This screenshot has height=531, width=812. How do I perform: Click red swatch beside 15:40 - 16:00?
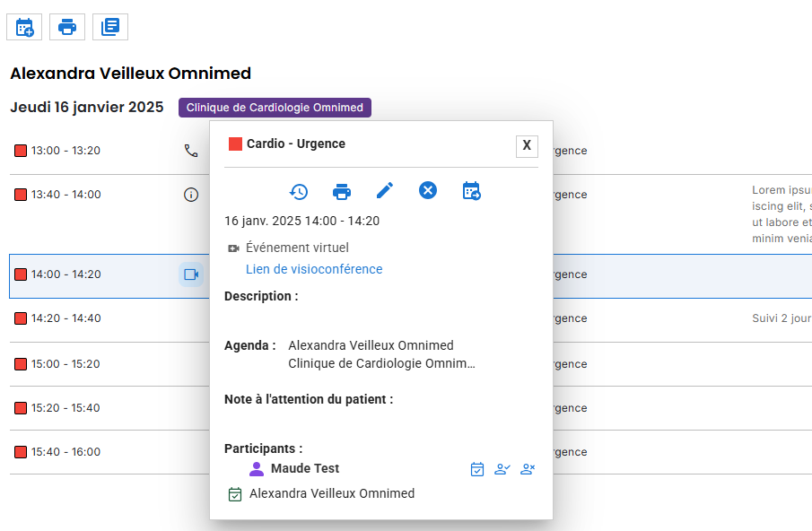(21, 452)
